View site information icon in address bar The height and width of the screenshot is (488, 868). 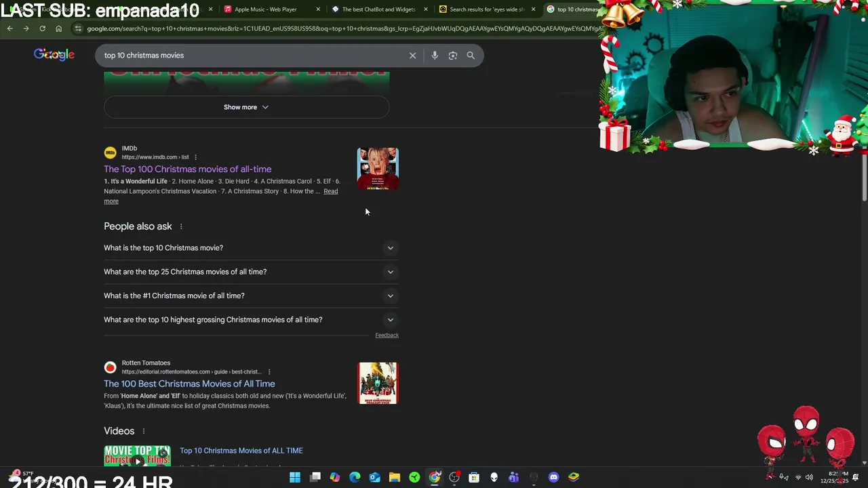[79, 28]
